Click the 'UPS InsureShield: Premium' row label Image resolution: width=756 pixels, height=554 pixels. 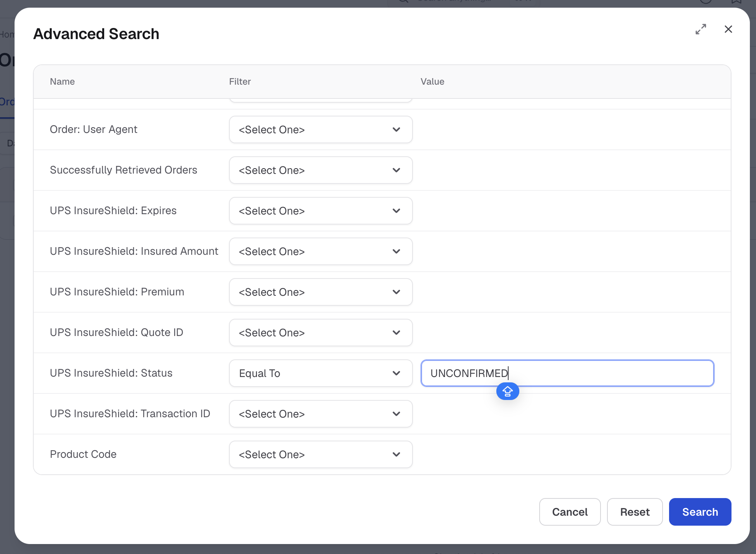click(117, 292)
